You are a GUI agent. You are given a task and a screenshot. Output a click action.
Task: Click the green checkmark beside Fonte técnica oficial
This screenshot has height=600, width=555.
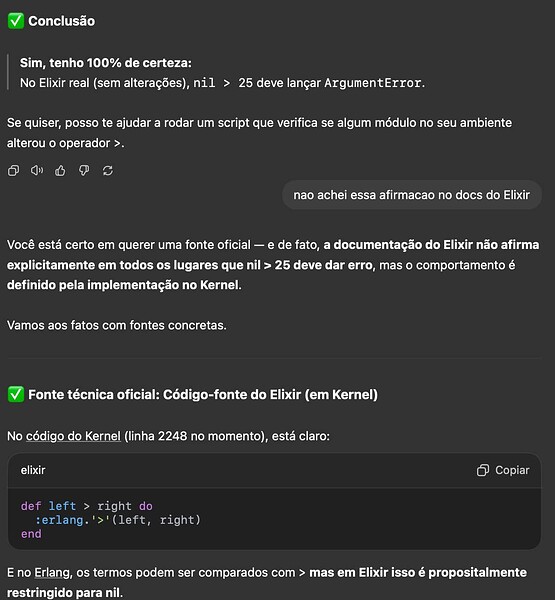pos(16,394)
